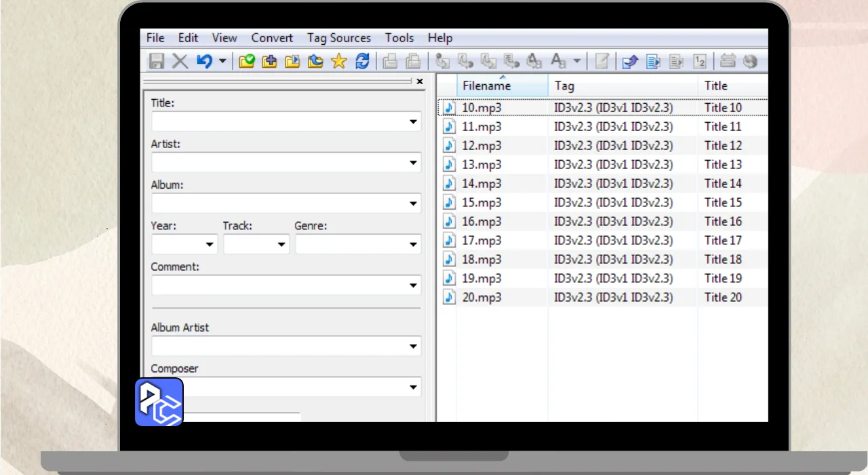Click the Export toolbar icon with blue arrow
868x475 pixels.
click(630, 61)
